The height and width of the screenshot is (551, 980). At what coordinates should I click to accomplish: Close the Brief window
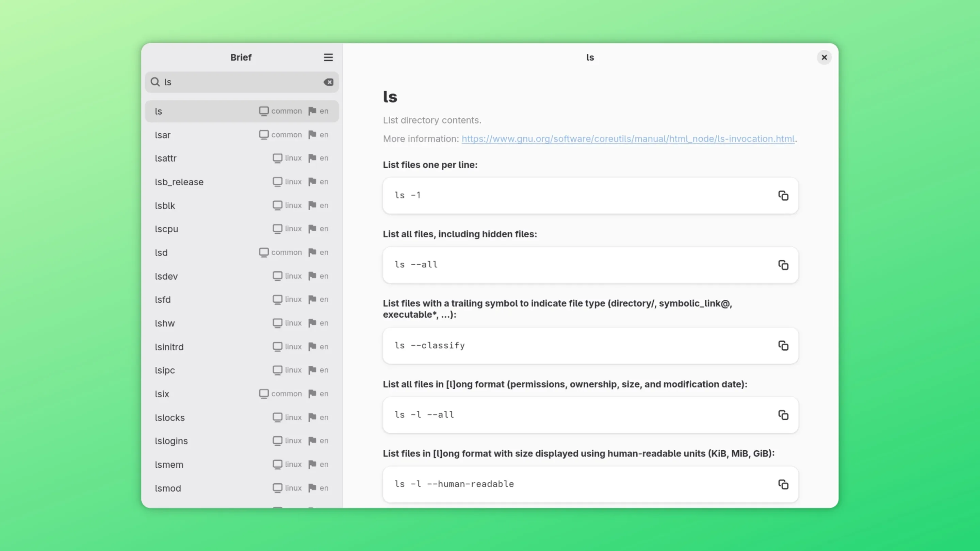pos(824,57)
